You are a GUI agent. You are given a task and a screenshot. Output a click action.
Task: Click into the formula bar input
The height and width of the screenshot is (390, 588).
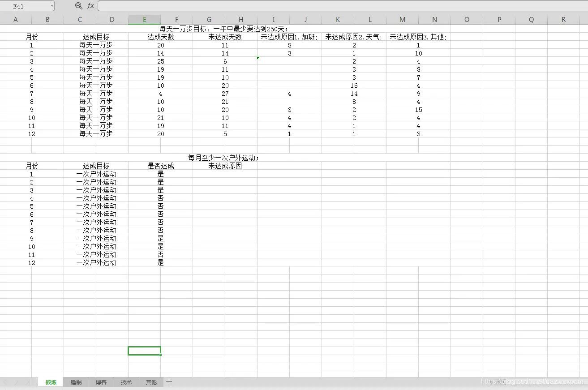(x=342, y=6)
